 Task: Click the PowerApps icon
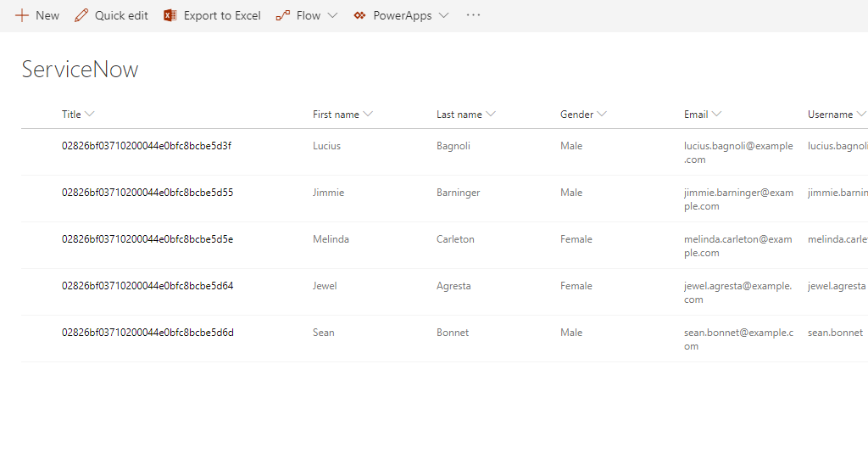[x=360, y=16]
